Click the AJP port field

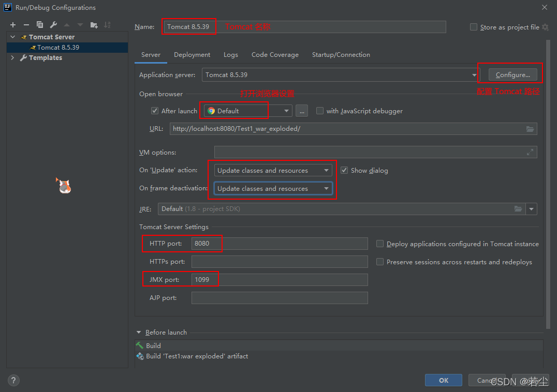(280, 298)
